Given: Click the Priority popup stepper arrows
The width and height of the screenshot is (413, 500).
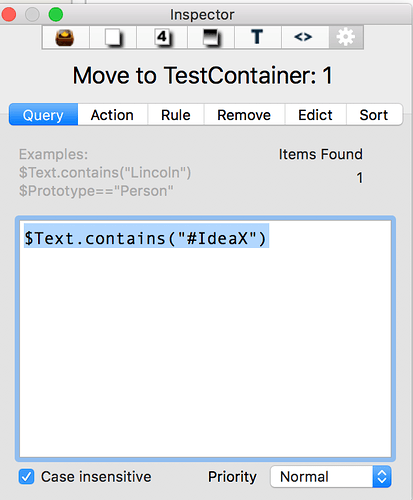Looking at the screenshot, I should tap(382, 477).
